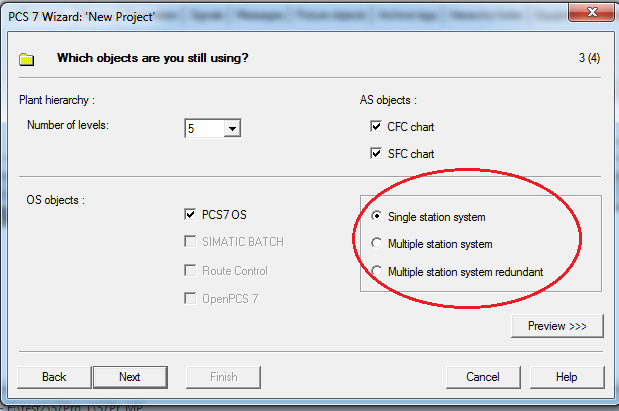Click the 'OS objects :' label

click(56, 200)
